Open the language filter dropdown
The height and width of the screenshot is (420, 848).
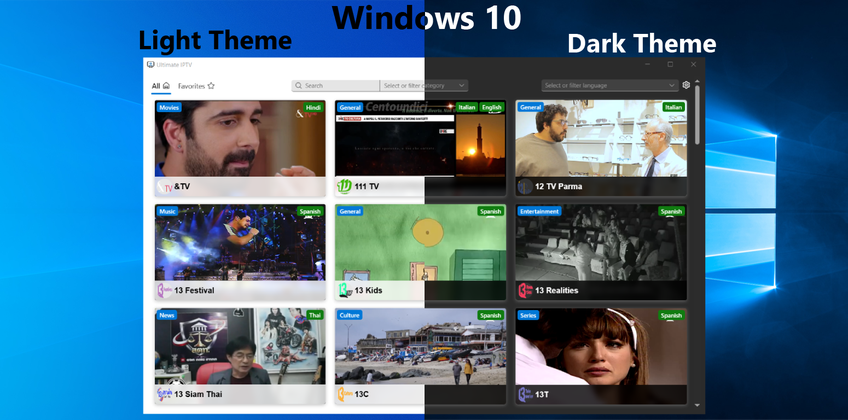[x=610, y=85]
